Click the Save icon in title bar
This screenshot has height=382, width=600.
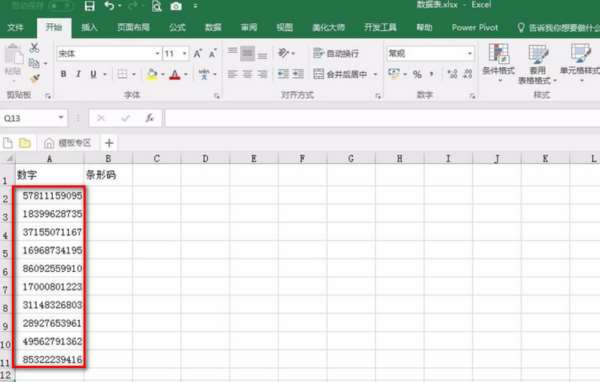coord(90,6)
